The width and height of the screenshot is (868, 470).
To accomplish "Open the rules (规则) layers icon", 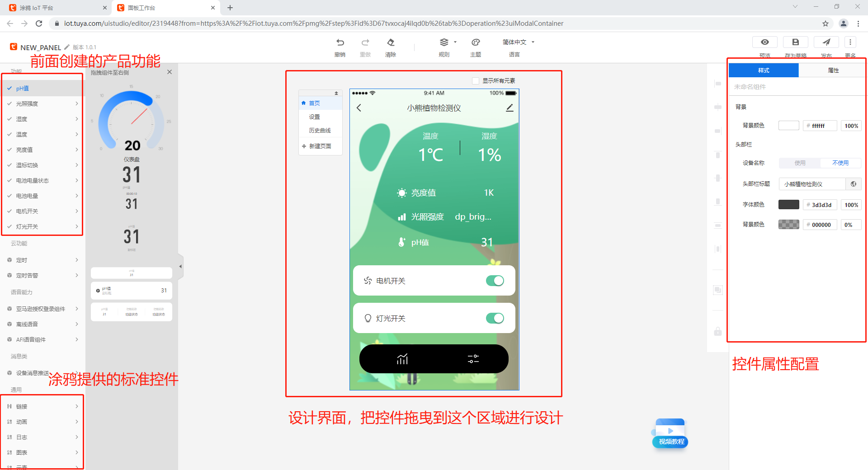I will pyautogui.click(x=444, y=42).
